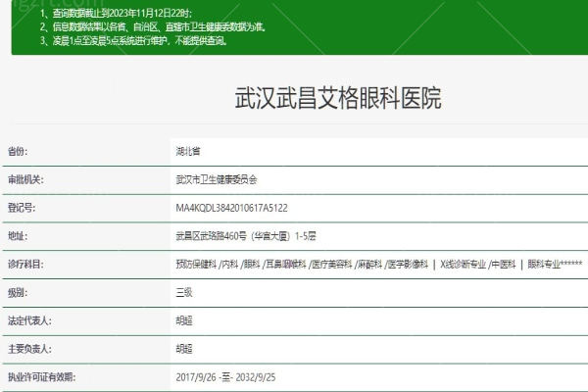The image size is (588, 392).
Task: Click the 法定代表人 label
Action: (29, 320)
